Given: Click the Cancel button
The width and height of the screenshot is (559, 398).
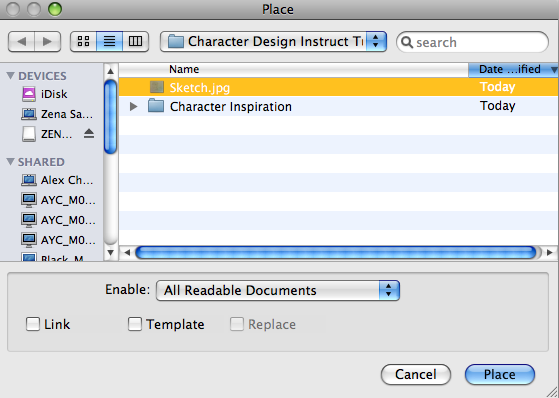Looking at the screenshot, I should point(416,374).
